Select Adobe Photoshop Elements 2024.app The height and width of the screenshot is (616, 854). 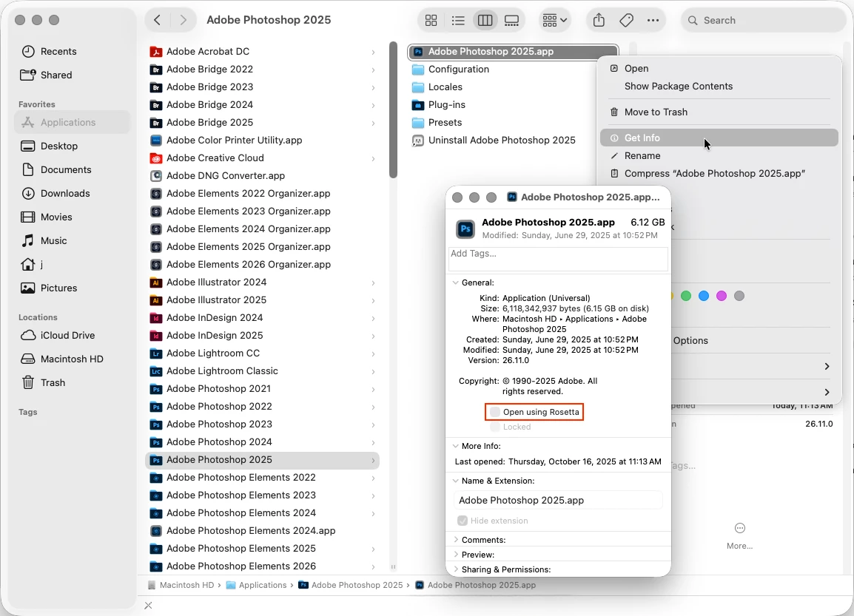[263, 530]
